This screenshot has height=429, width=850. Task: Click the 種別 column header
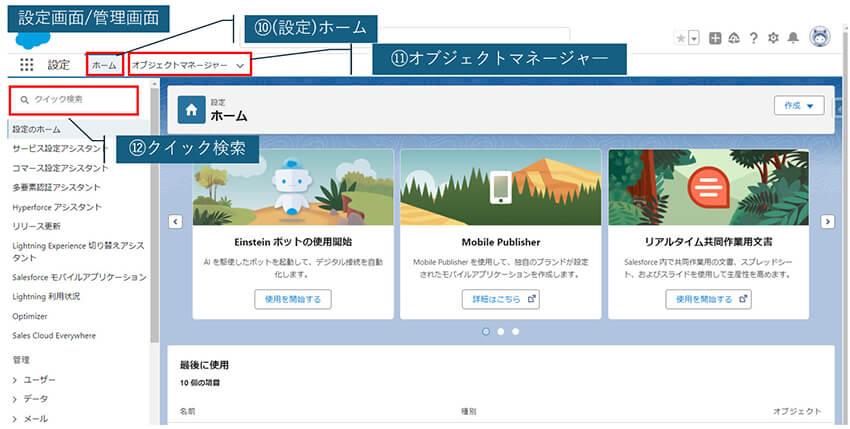[468, 412]
